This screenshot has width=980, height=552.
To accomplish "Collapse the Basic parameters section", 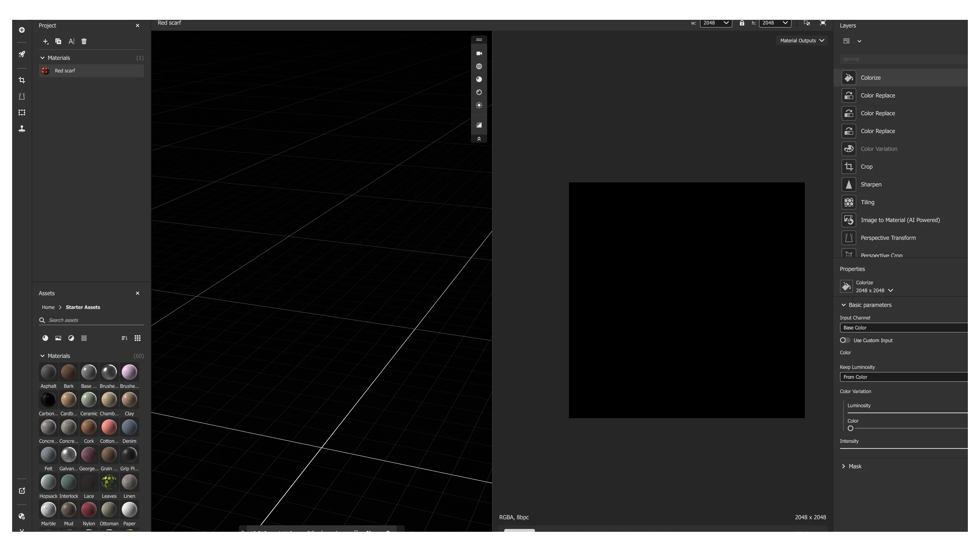I will (844, 305).
